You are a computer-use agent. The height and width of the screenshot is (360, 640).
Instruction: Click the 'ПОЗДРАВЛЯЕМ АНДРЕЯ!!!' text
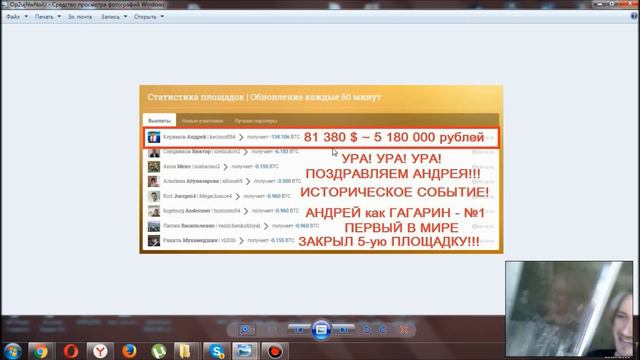click(393, 174)
